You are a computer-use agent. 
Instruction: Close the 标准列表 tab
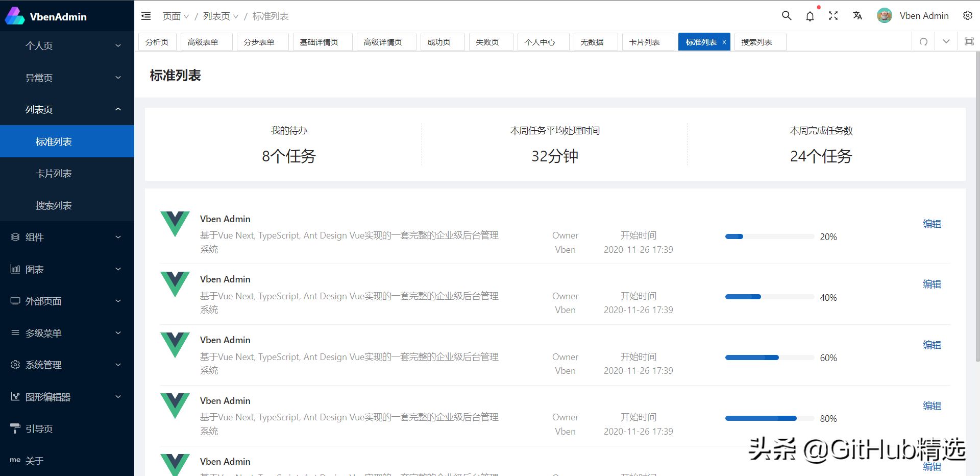[x=724, y=42]
